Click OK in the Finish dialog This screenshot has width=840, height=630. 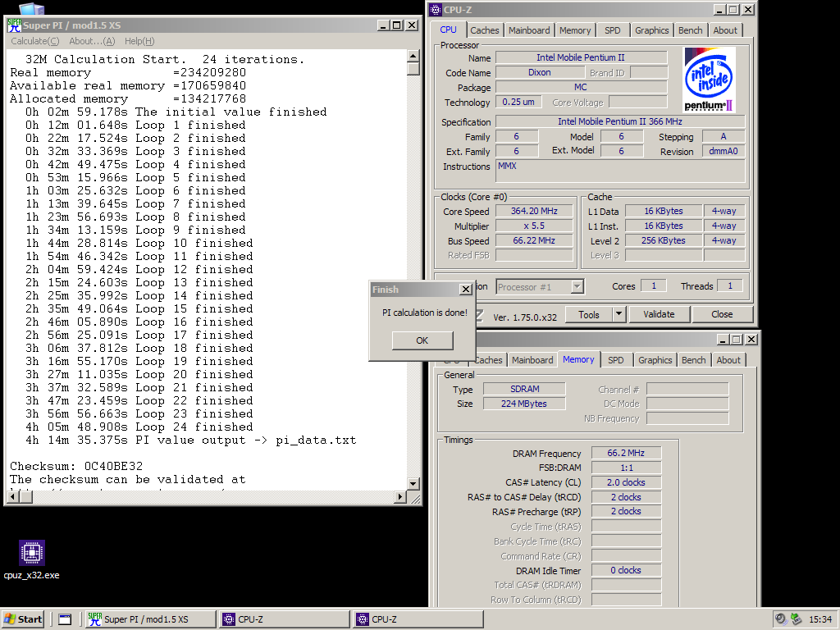pyautogui.click(x=422, y=340)
